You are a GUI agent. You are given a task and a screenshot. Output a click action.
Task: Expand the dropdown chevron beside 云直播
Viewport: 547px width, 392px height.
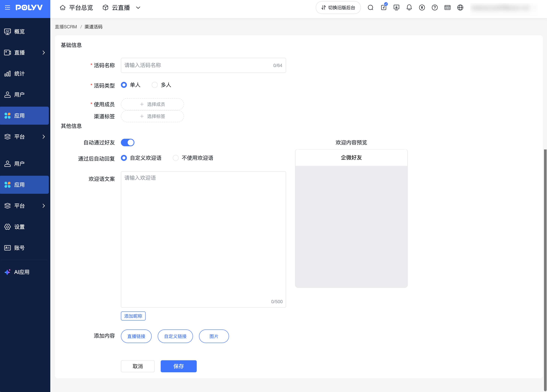pyautogui.click(x=138, y=8)
